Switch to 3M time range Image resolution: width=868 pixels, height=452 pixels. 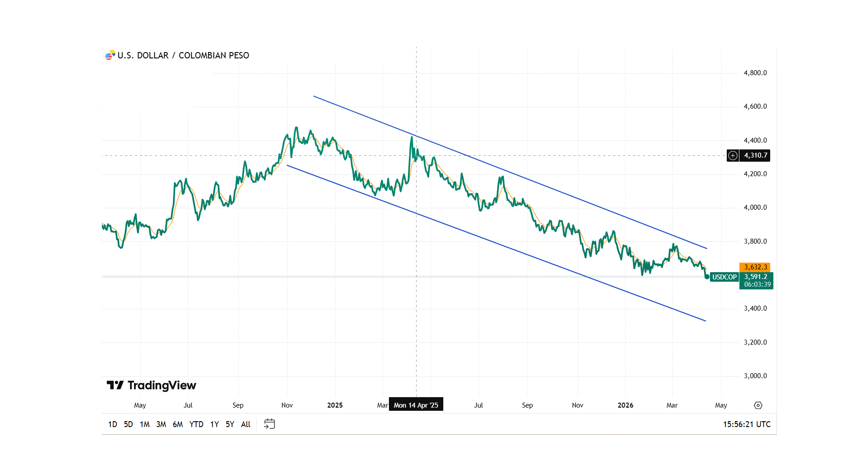click(x=161, y=424)
